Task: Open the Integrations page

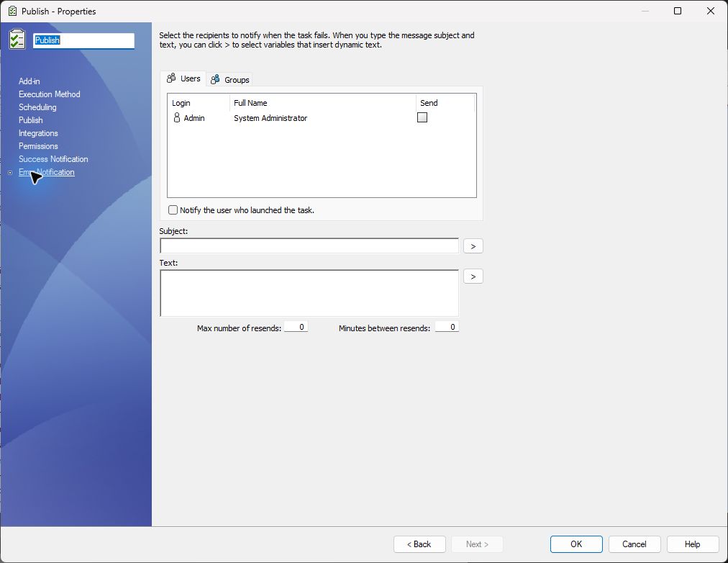Action: point(38,133)
